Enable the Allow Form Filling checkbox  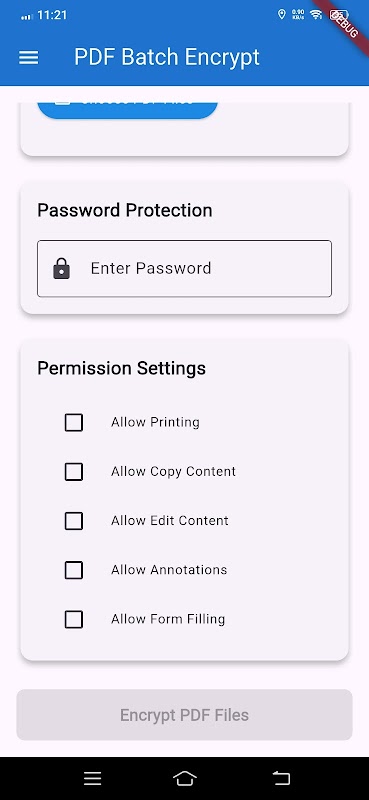coord(73,619)
